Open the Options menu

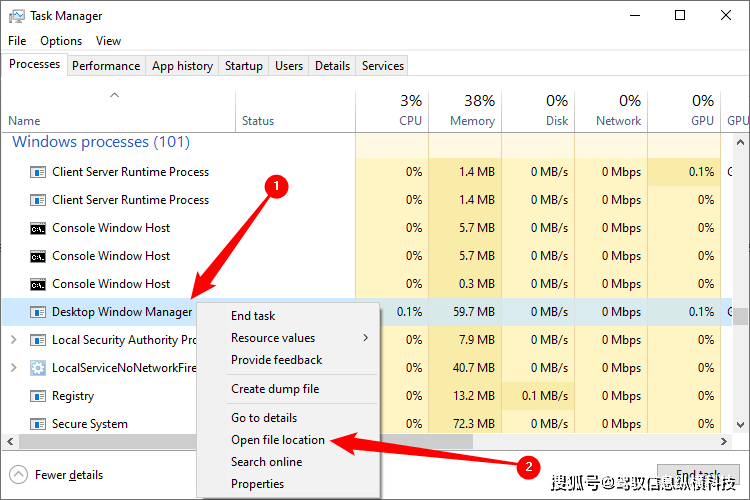click(61, 41)
